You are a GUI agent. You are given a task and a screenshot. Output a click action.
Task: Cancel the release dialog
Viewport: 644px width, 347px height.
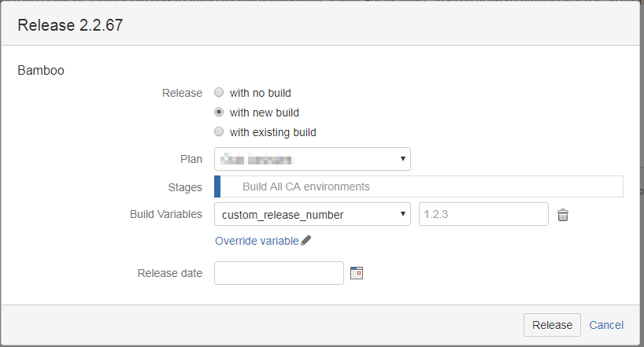coord(606,325)
